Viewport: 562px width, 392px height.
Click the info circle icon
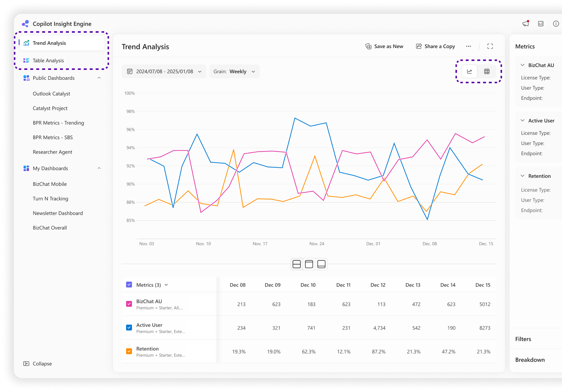[556, 24]
